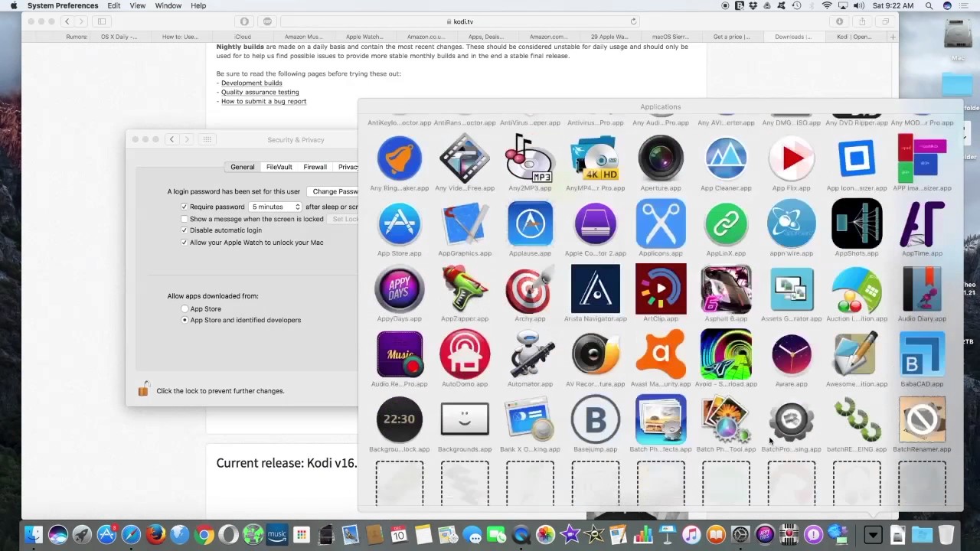Viewport: 980px width, 551px height.
Task: Open Any Ringtone Maker app in Applications stack
Action: [399, 159]
